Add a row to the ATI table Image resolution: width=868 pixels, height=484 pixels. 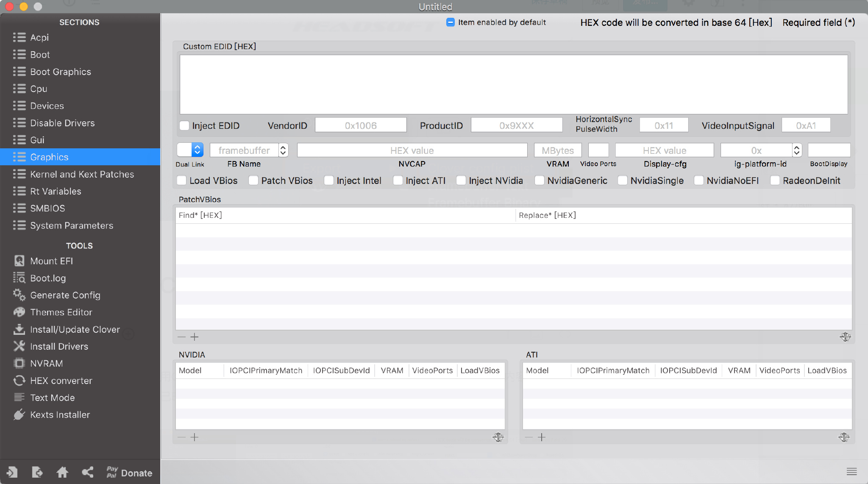(x=542, y=437)
